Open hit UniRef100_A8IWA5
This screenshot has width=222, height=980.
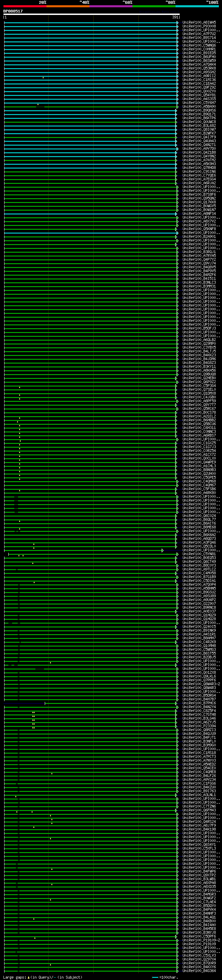pyautogui.click(x=199, y=23)
